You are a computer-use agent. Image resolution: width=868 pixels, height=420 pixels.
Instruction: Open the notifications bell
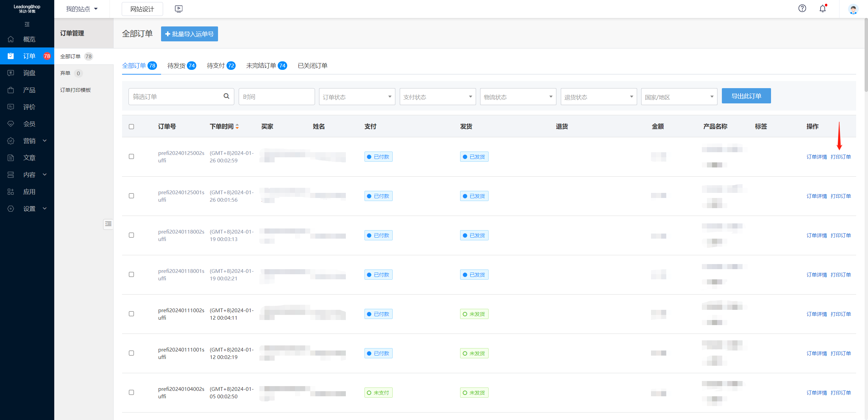pyautogui.click(x=823, y=9)
